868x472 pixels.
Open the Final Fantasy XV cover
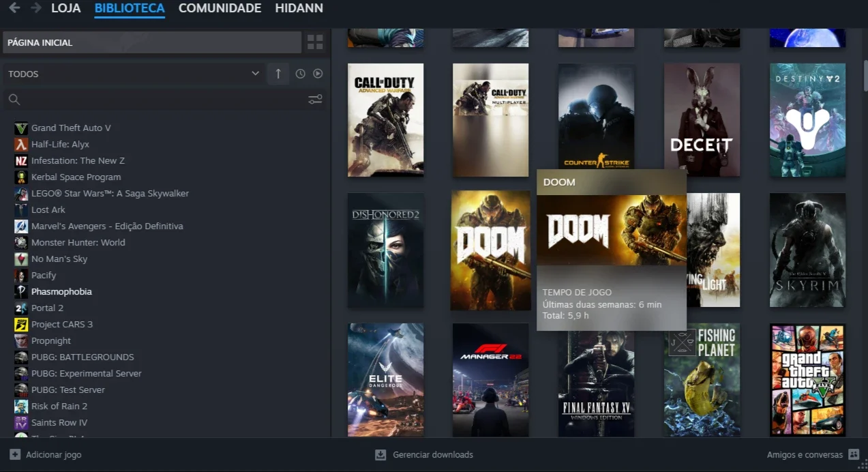click(x=596, y=384)
